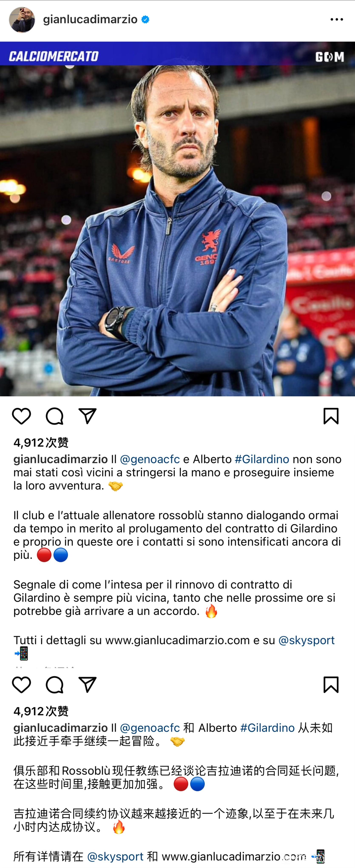Open comments via upper speech bubble icon
This screenshot has width=355, height=868.
(55, 416)
